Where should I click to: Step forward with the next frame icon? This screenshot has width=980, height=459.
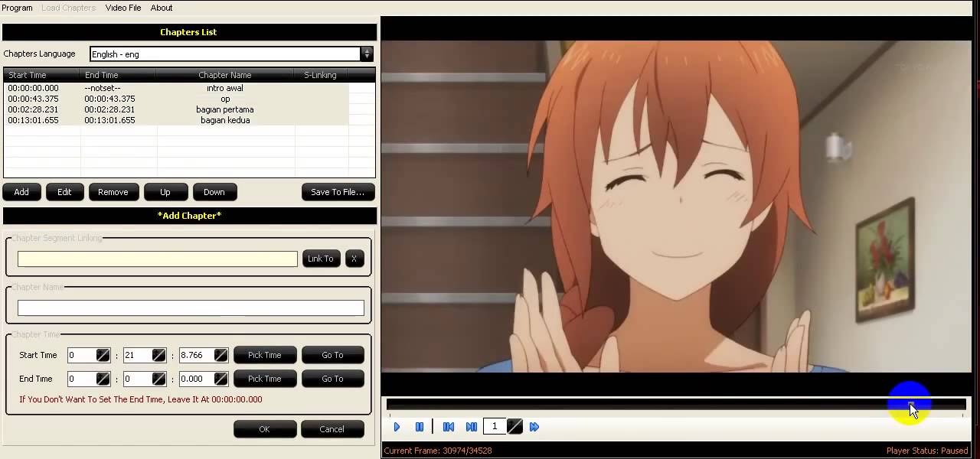[x=472, y=427]
